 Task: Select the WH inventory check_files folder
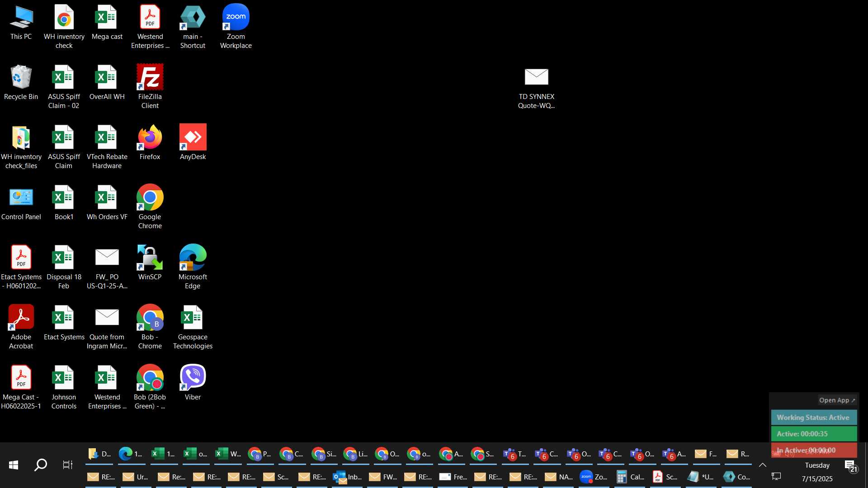pyautogui.click(x=21, y=147)
